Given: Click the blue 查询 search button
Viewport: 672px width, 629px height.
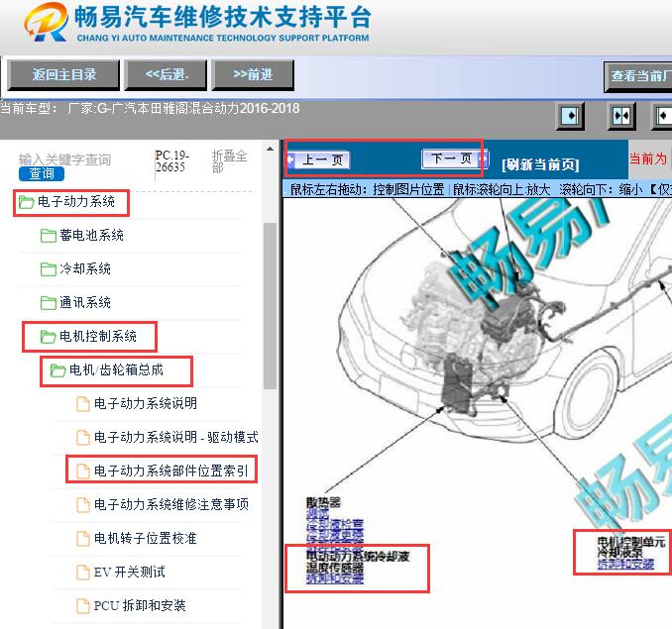Looking at the screenshot, I should click(42, 174).
